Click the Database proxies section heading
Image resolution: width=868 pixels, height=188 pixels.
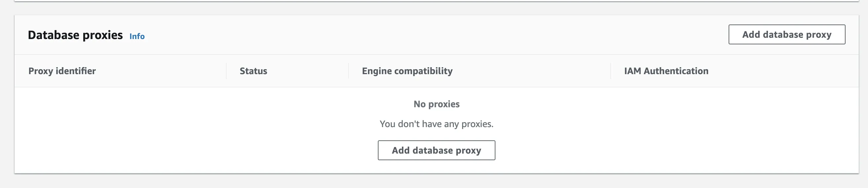click(75, 35)
